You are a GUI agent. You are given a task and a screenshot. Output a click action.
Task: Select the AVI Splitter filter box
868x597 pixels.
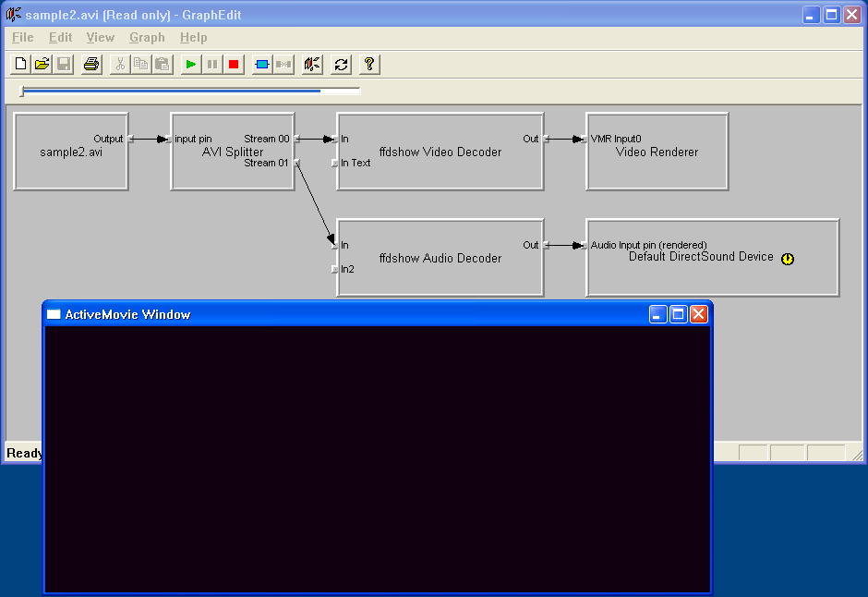[x=233, y=152]
